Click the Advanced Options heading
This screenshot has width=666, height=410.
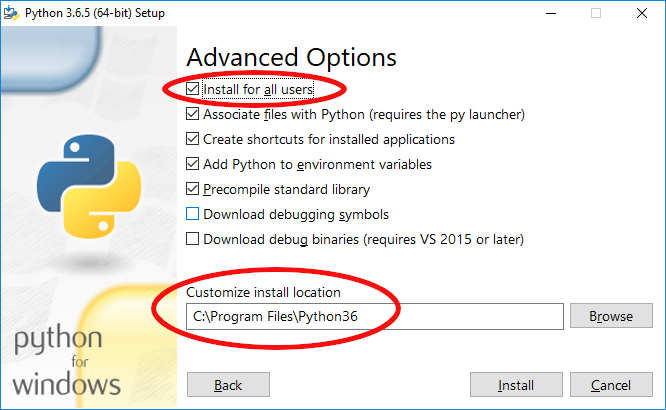click(x=291, y=58)
